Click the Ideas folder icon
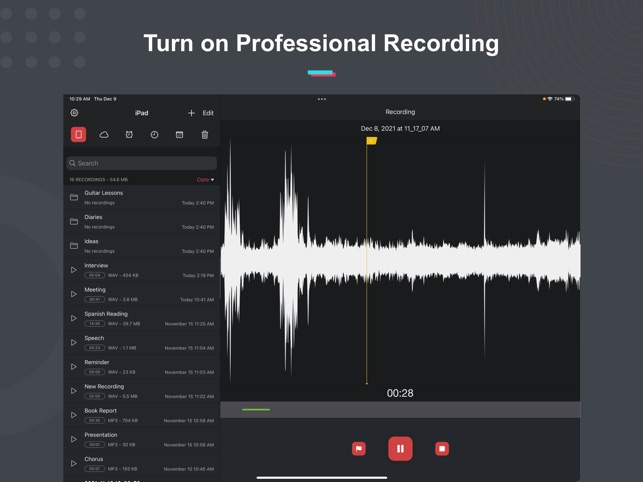 [x=74, y=246]
